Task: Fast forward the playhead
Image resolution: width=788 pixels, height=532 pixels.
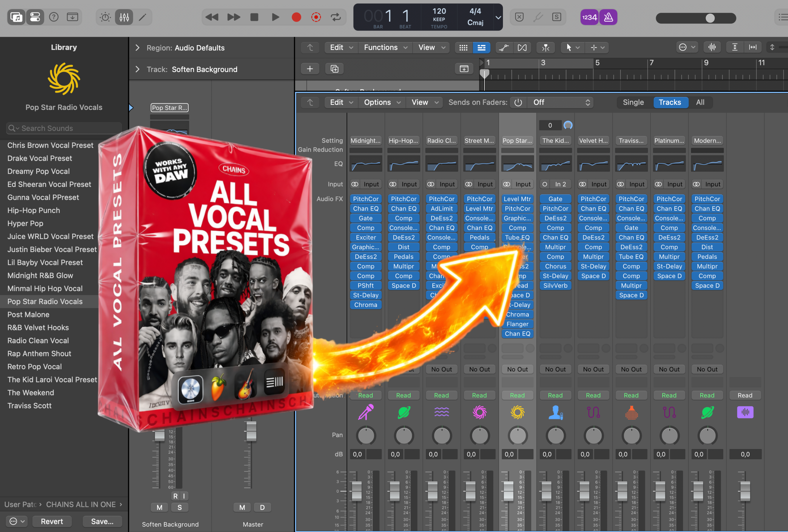Action: pos(234,17)
